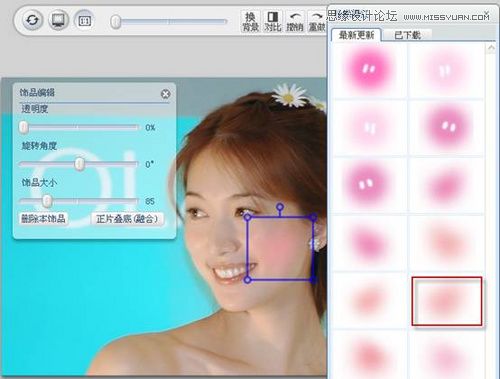Click the 撤销 undo arrow
The height and width of the screenshot is (379, 500).
pos(295,22)
